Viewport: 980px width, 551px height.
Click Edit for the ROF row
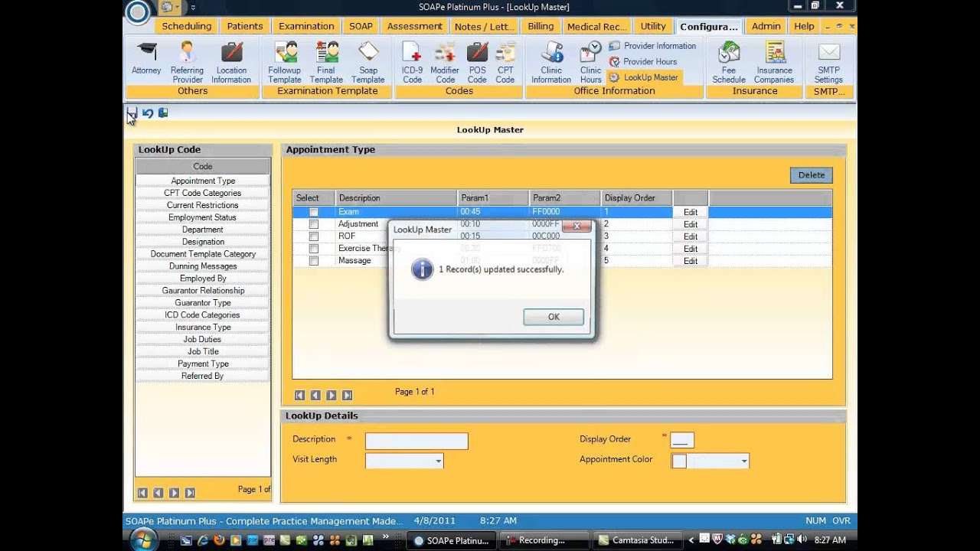pos(691,236)
